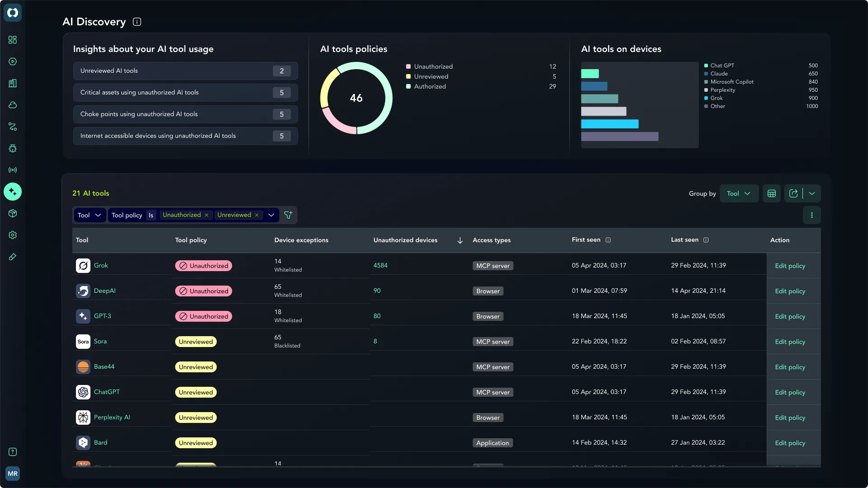The image size is (868, 488).
Task: Click the Unreviewed yellow legend swatch
Action: (408, 76)
